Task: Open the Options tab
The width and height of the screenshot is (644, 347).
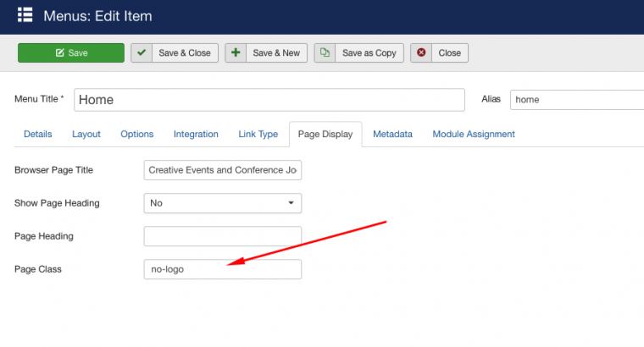Action: [x=137, y=134]
